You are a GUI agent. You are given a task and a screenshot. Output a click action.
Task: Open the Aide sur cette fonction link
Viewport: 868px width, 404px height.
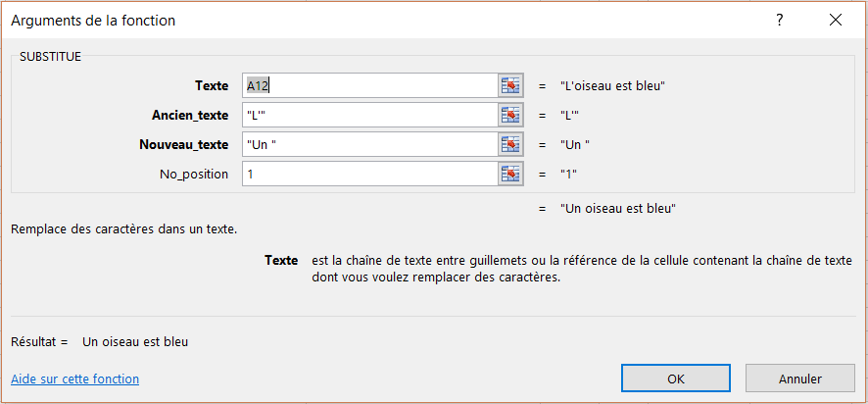[74, 379]
